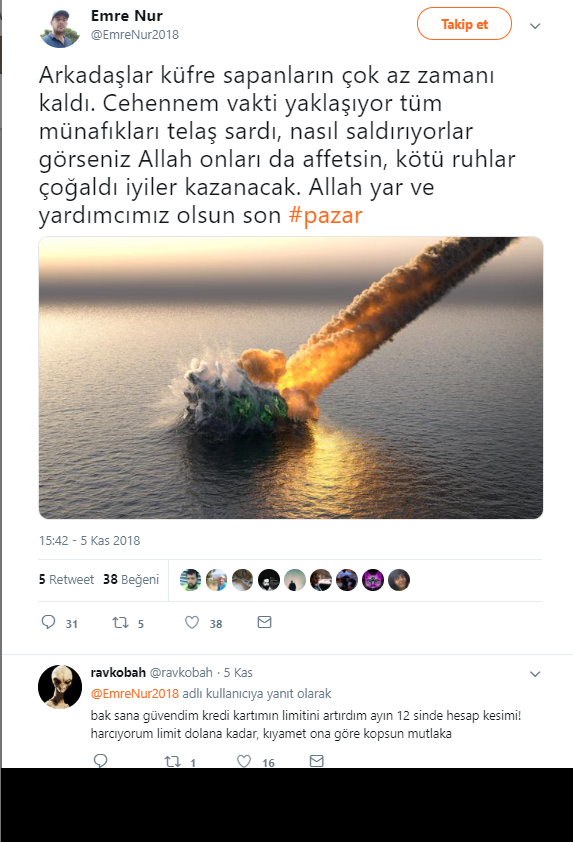Send main tweet via direct message icon
The height and width of the screenshot is (842, 573).
[x=264, y=622]
